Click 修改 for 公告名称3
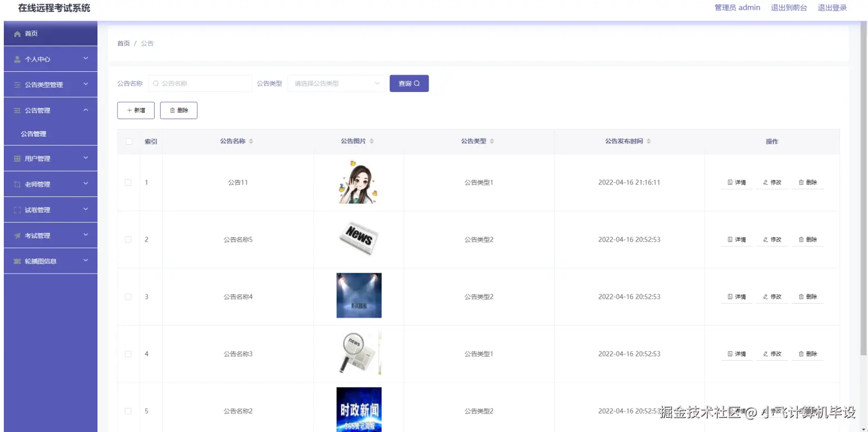Screen dimensions: 868x432 pos(772,354)
